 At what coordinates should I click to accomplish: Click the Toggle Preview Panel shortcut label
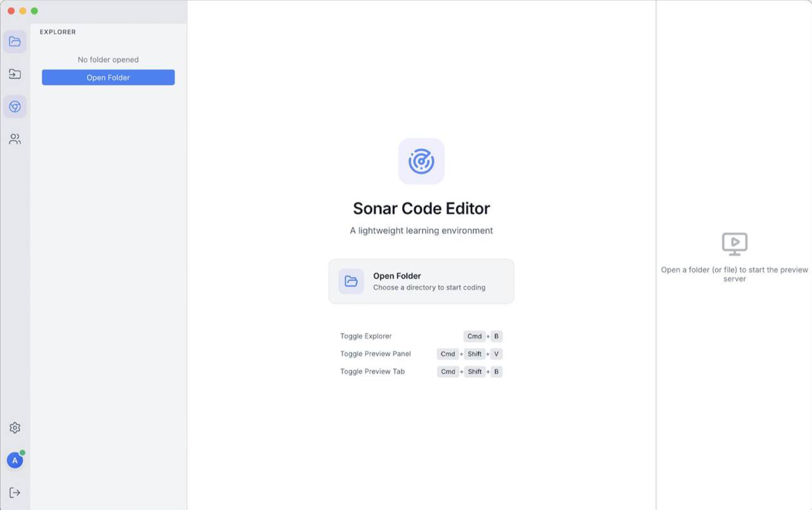tap(376, 354)
